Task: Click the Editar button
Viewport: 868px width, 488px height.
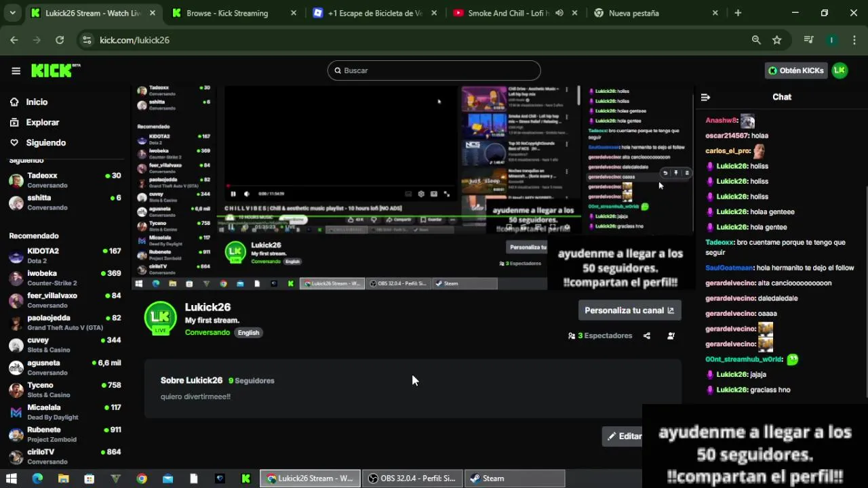Action: [623, 436]
